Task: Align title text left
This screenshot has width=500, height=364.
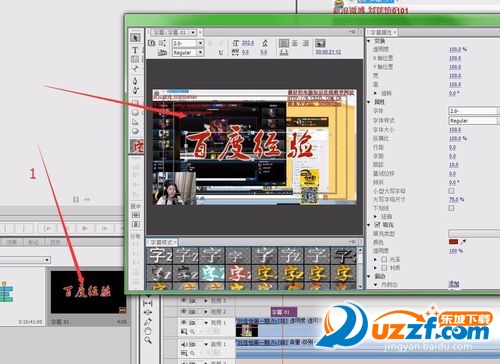Action: point(284,43)
